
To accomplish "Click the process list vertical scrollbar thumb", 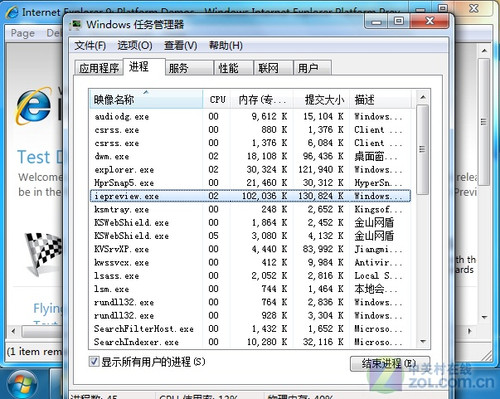I will pyautogui.click(x=423, y=149).
